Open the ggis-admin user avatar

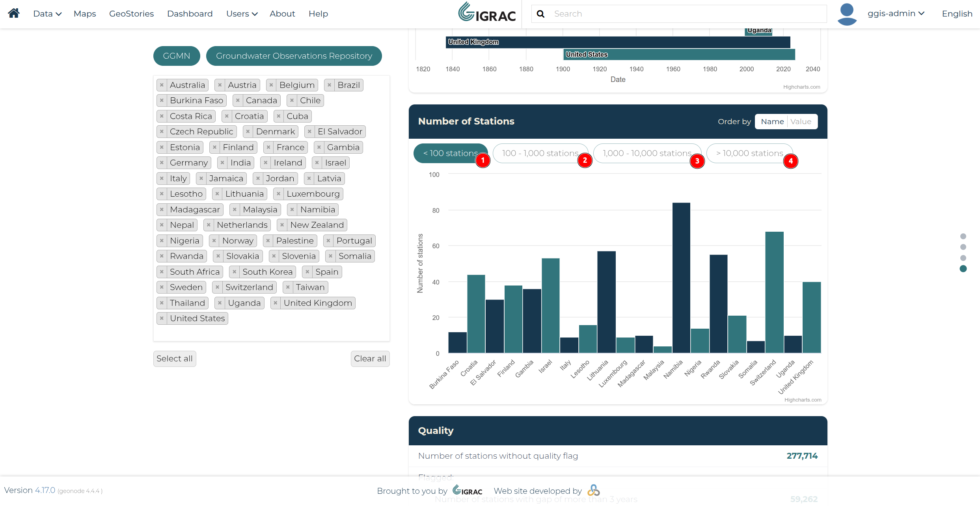point(847,14)
